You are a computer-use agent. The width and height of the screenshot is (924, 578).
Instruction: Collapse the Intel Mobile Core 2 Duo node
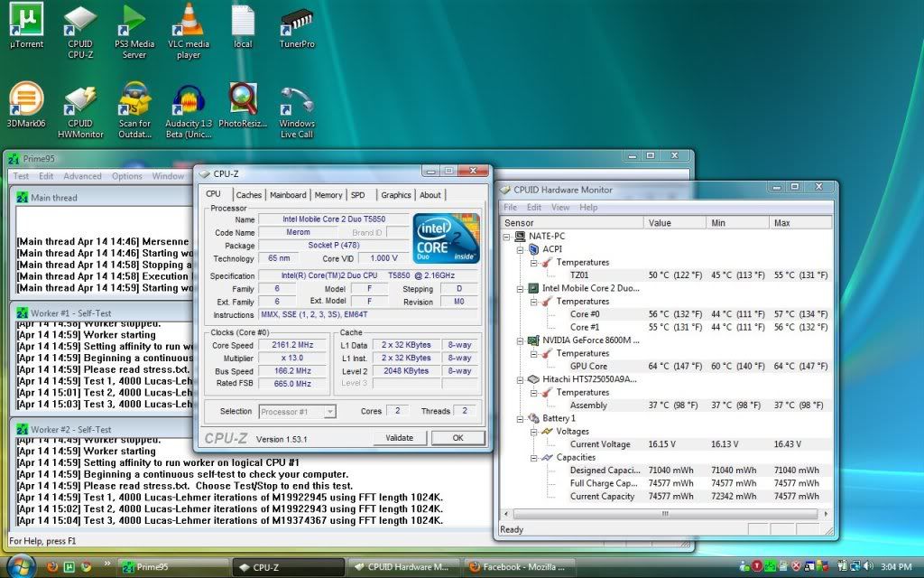[521, 288]
